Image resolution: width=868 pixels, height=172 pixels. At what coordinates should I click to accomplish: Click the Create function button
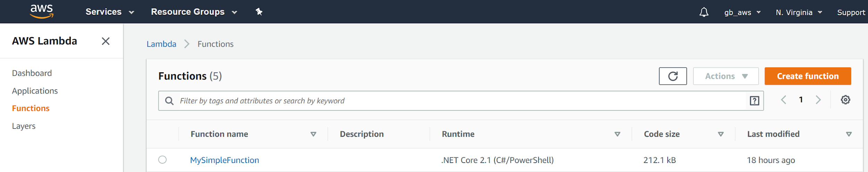(808, 76)
